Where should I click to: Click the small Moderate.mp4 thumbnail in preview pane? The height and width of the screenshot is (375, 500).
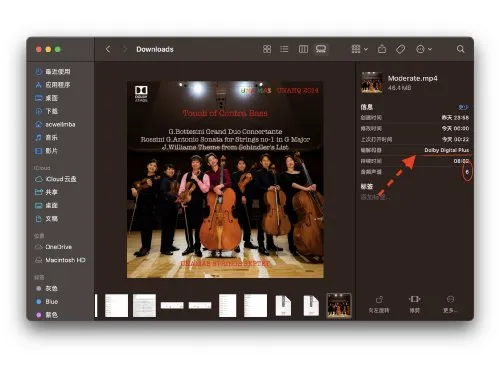[x=372, y=82]
